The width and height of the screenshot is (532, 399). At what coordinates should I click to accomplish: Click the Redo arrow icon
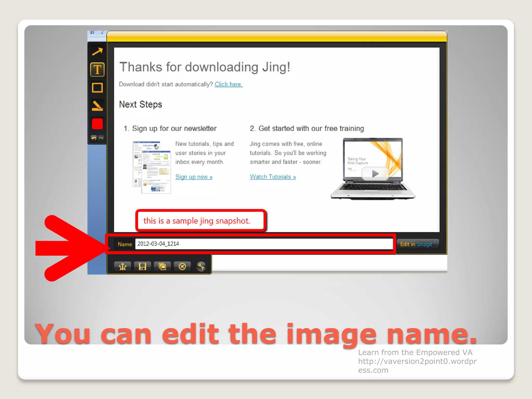(x=101, y=138)
